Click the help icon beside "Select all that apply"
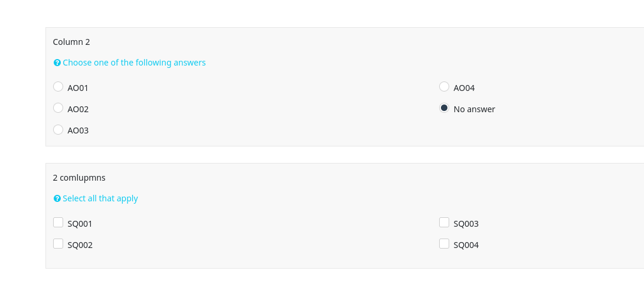The image size is (644, 297). click(57, 198)
